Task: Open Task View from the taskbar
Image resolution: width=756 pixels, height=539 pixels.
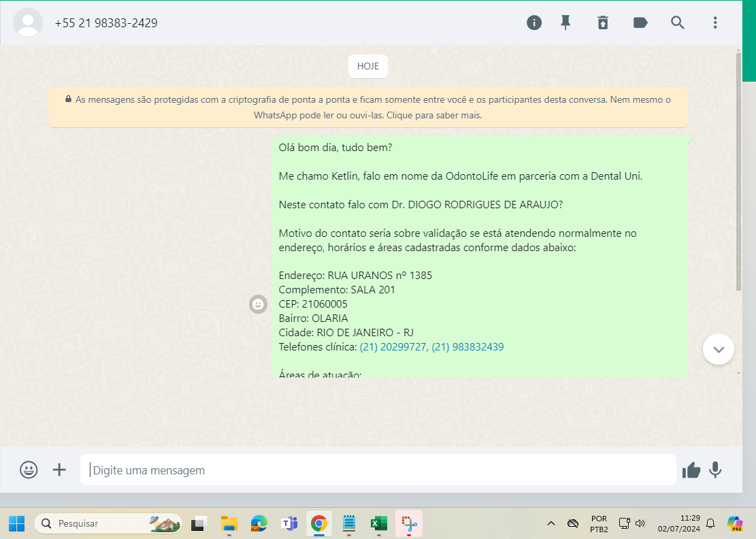Action: pyautogui.click(x=199, y=523)
